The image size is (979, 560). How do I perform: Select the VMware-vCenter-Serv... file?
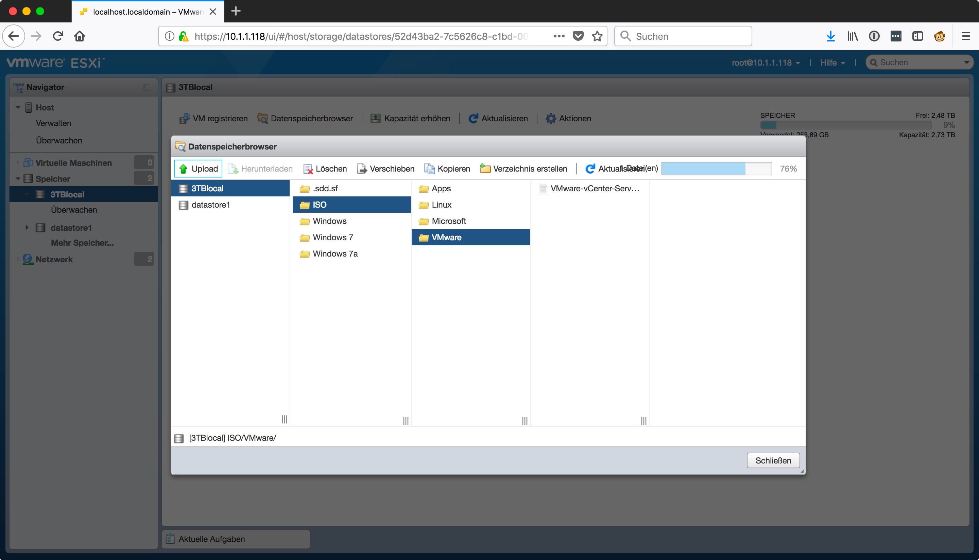tap(589, 189)
